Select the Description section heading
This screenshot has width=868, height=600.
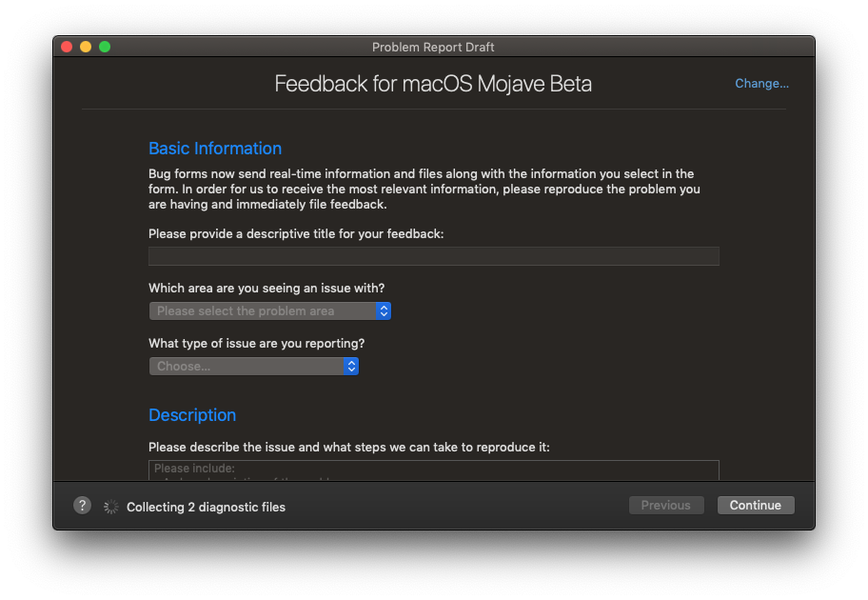pos(192,415)
